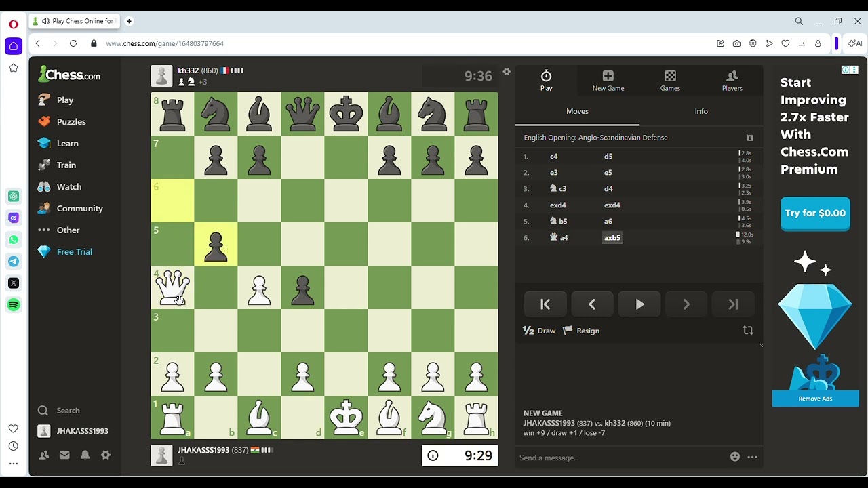Open the Friends icon in sidebar footer
The width and height of the screenshot is (868, 488).
coord(43,455)
